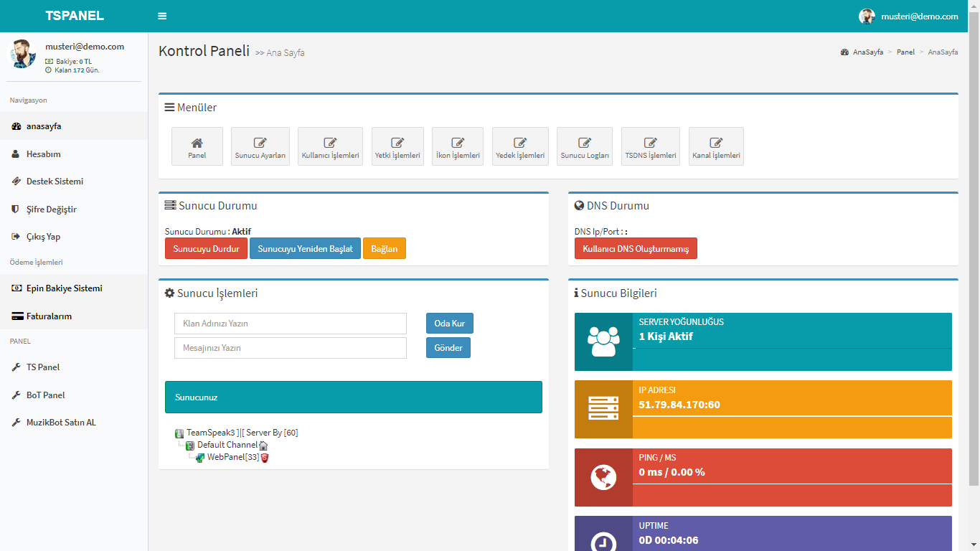Viewport: 980px width, 551px height.
Task: Click the Gönder button
Action: 448,347
